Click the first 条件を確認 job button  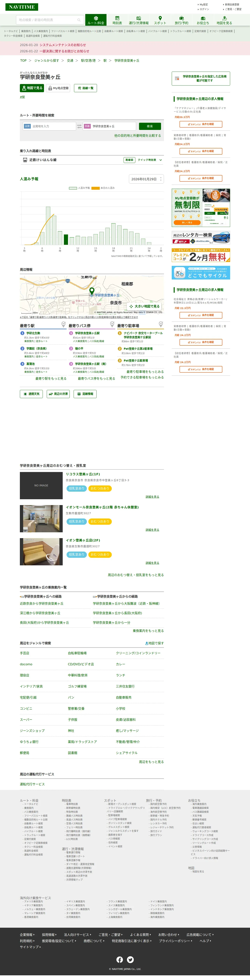[201, 124]
